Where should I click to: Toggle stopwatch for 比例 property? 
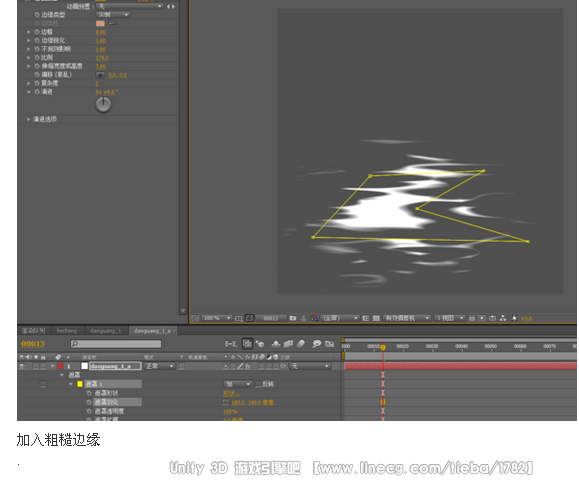coord(37,57)
